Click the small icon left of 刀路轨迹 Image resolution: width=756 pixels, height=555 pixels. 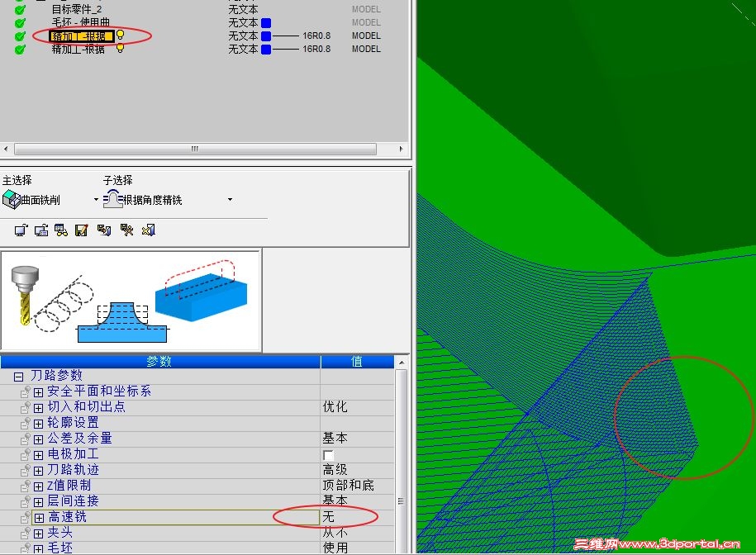26,471
